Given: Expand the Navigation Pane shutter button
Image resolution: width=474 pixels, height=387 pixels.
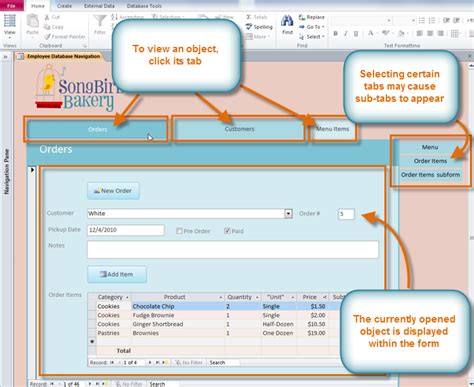Looking at the screenshot, I should (x=5, y=57).
